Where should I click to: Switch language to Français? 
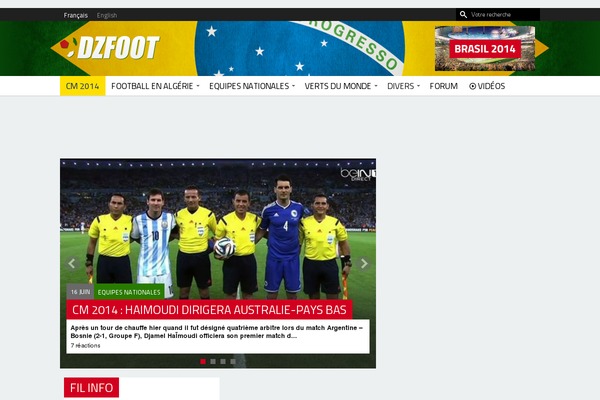(x=75, y=15)
